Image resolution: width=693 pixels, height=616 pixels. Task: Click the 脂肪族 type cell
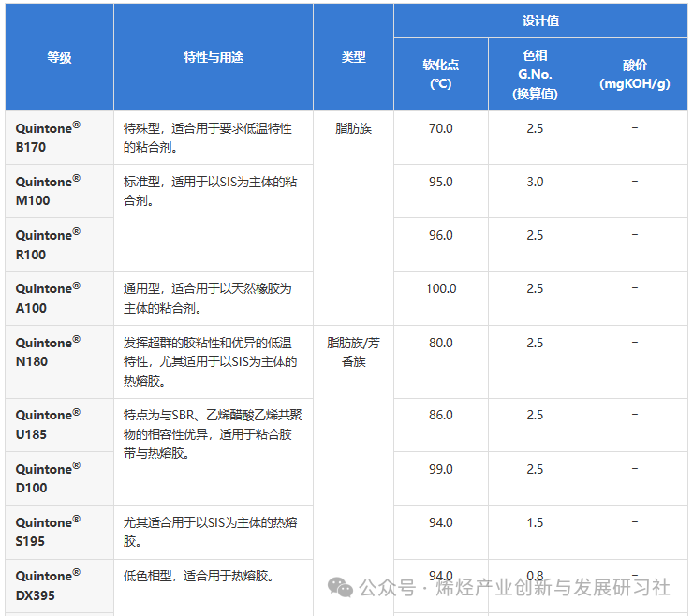353,218
